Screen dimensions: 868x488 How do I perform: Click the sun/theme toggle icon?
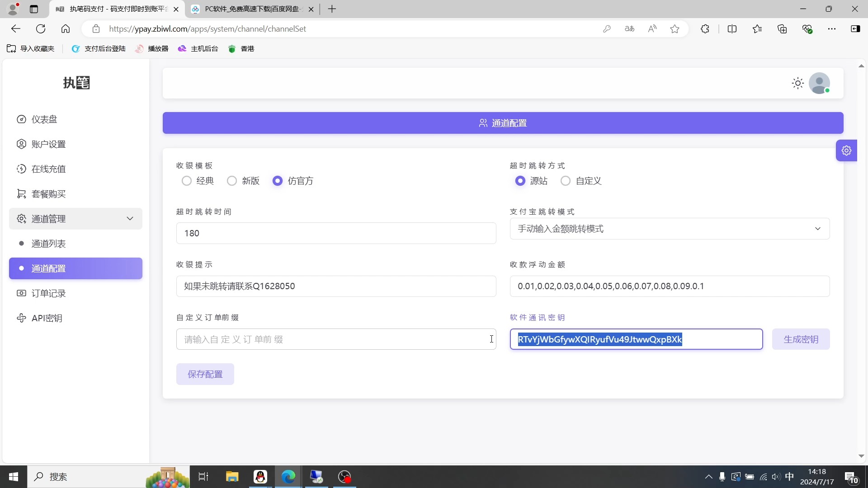point(797,83)
